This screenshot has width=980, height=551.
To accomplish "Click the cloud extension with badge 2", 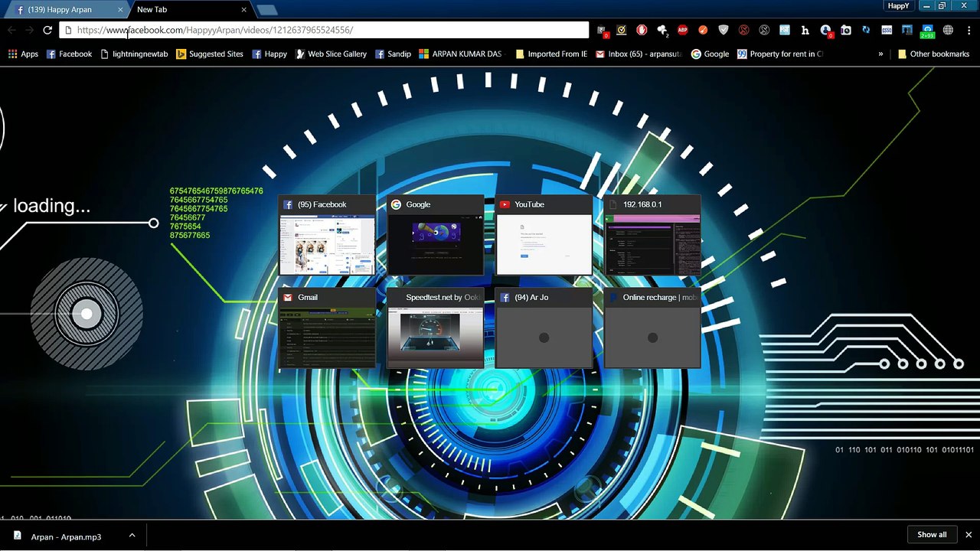I will (662, 31).
